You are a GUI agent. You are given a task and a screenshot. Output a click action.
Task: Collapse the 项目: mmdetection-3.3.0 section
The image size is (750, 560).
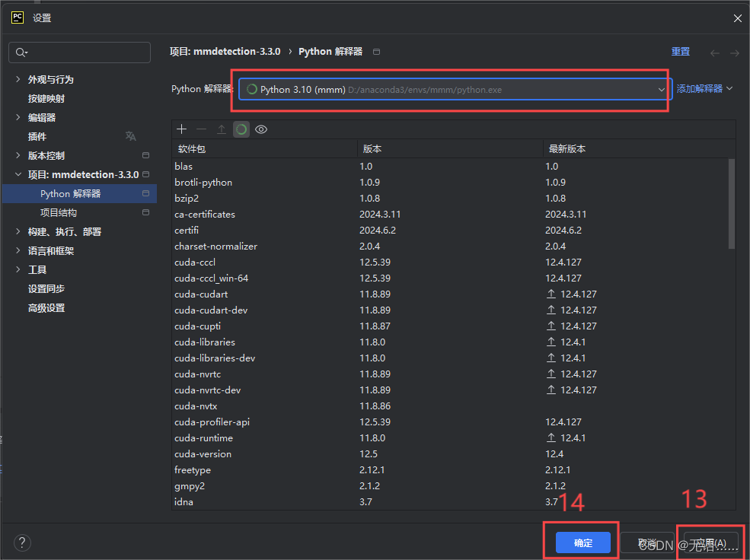pyautogui.click(x=17, y=173)
